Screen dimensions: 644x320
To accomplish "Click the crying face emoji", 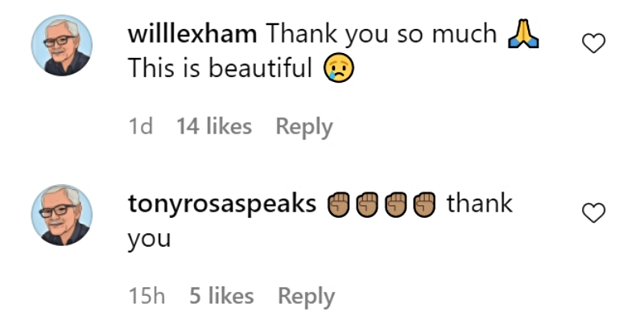I will click(x=339, y=68).
